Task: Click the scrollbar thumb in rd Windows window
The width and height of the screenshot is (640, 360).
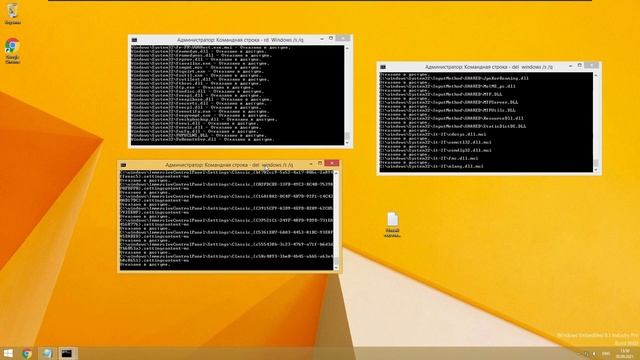Action: pyautogui.click(x=347, y=136)
